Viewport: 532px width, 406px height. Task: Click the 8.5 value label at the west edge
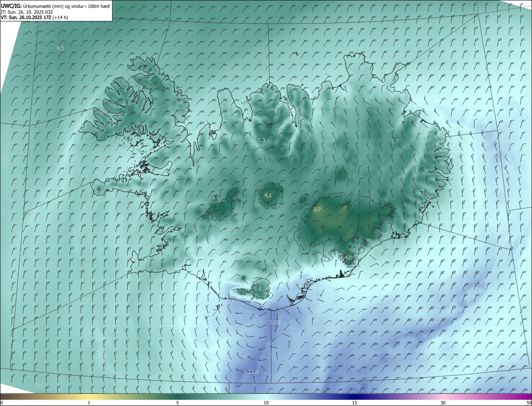pyautogui.click(x=6, y=160)
